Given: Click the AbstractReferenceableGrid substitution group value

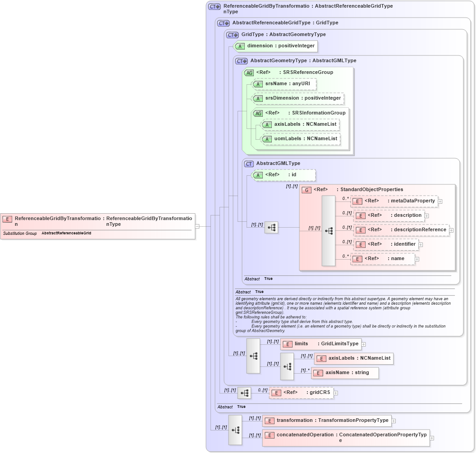Looking at the screenshot, I should (x=66, y=233).
